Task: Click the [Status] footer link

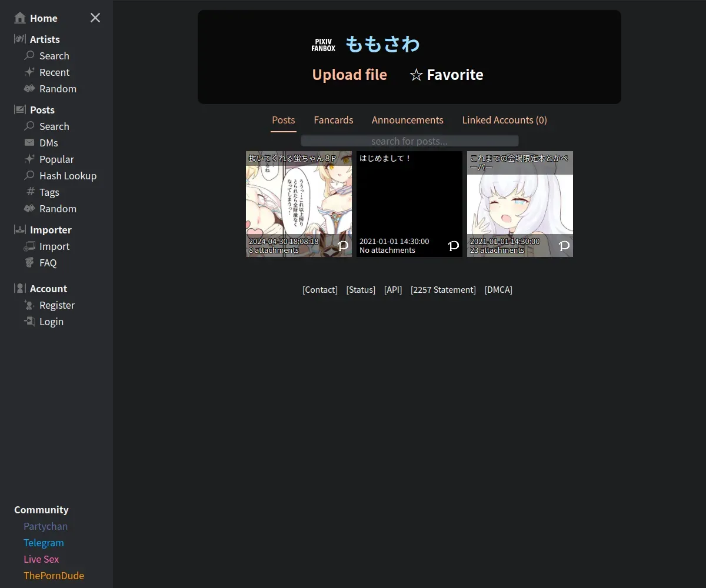Action: coord(361,290)
